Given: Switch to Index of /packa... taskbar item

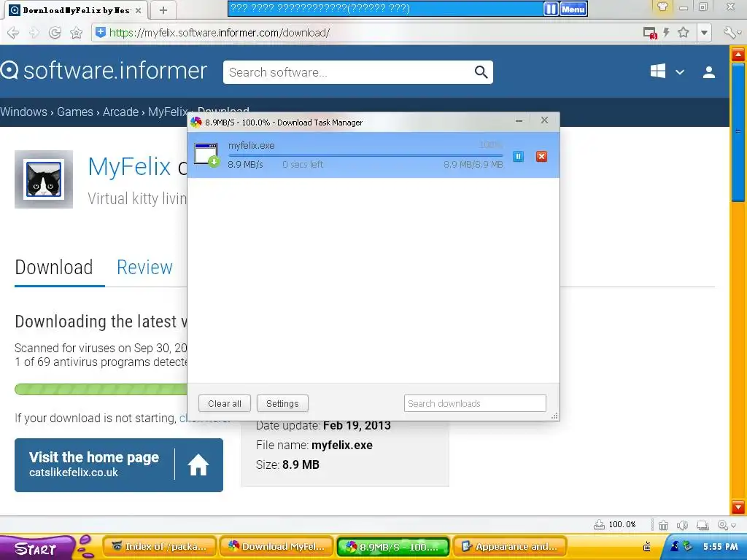Looking at the screenshot, I should (160, 547).
